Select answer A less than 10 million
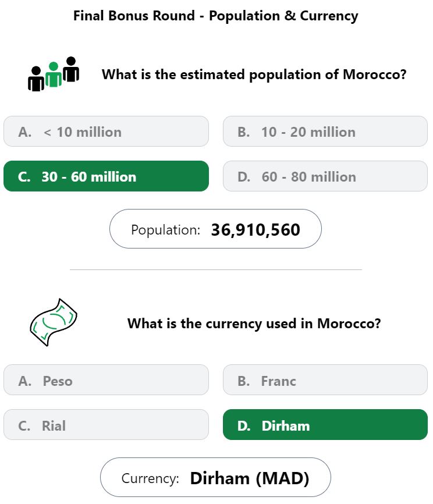 [106, 132]
